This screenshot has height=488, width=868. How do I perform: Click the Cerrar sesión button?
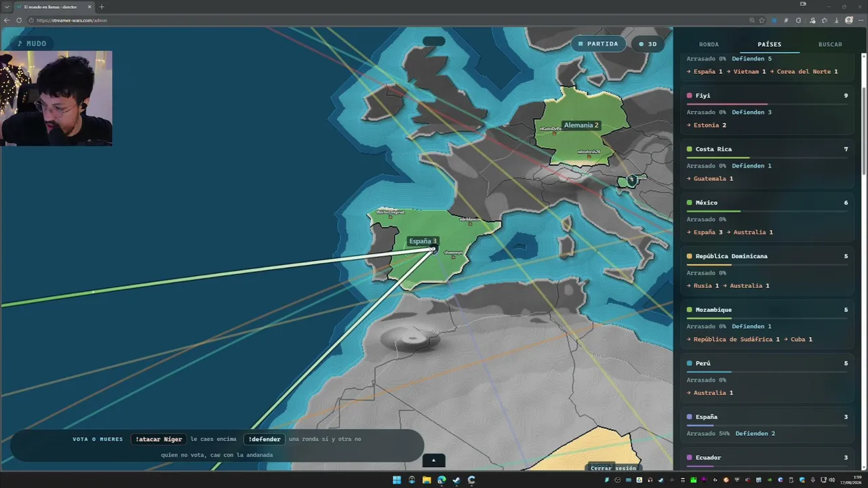613,468
